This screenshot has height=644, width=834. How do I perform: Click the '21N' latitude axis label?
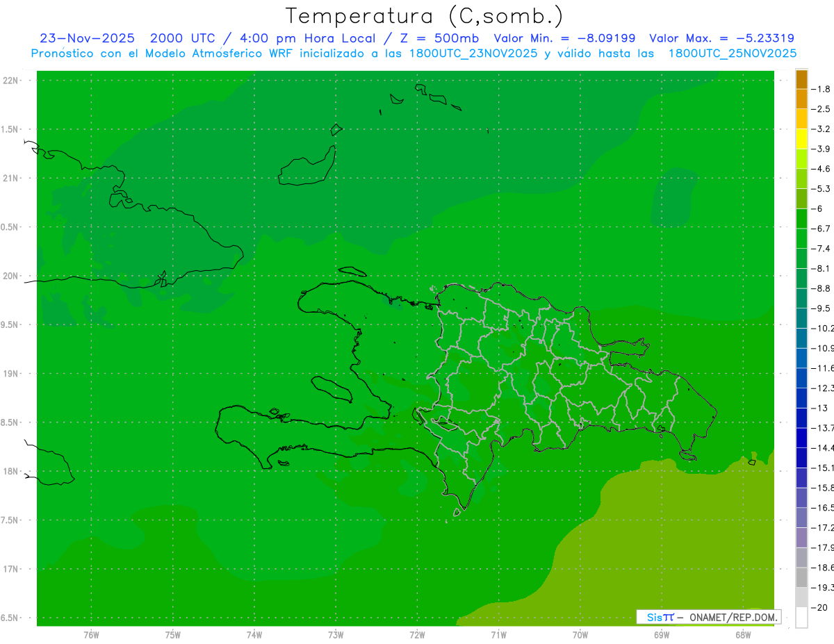click(11, 178)
